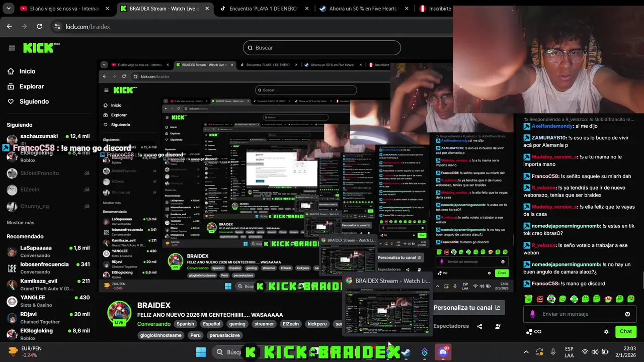This screenshot has width=644, height=362.
Task: Open the YANGLEE recommended channel
Action: (48, 301)
